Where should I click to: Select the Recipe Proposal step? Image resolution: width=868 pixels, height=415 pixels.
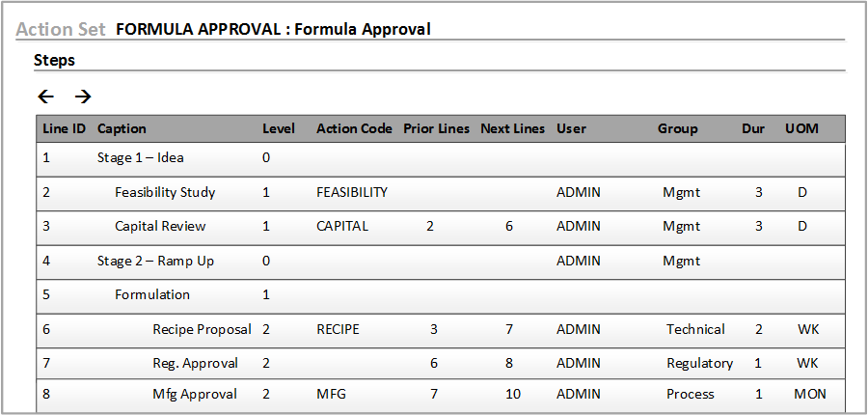202,330
